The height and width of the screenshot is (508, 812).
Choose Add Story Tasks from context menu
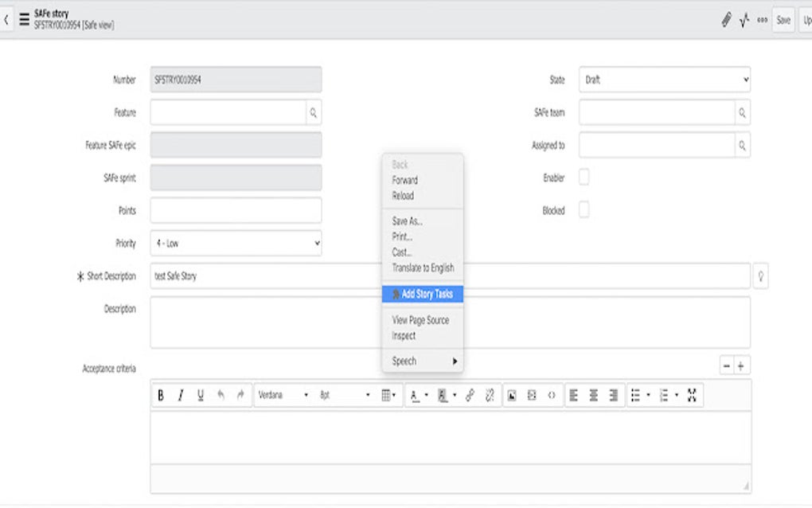click(x=423, y=293)
